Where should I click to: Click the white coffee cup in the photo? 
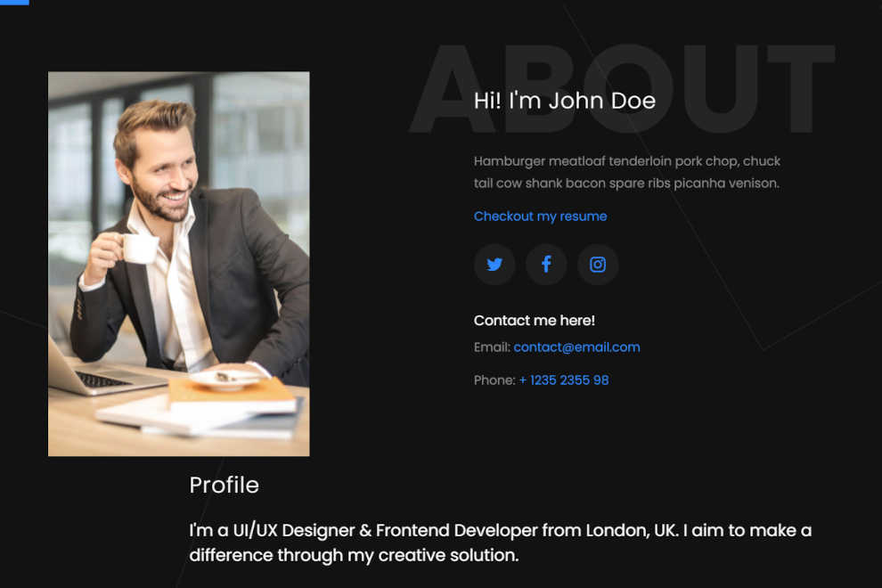138,249
